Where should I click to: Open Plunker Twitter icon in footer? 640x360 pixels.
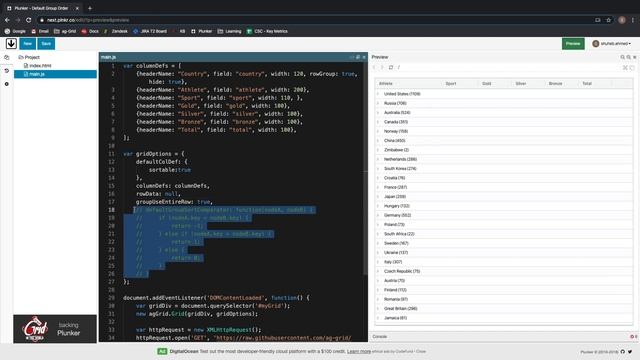pos(630,351)
